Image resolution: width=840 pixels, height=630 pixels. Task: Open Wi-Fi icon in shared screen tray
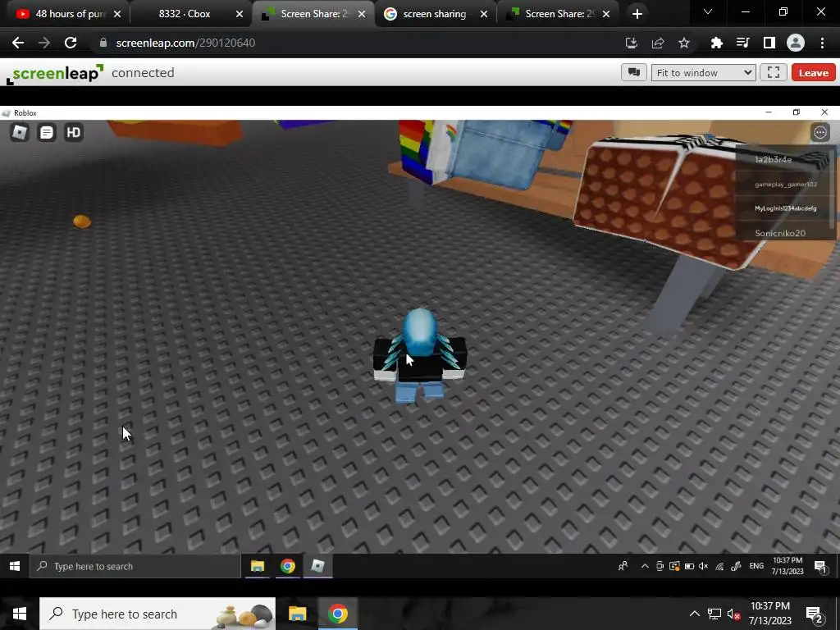719,566
